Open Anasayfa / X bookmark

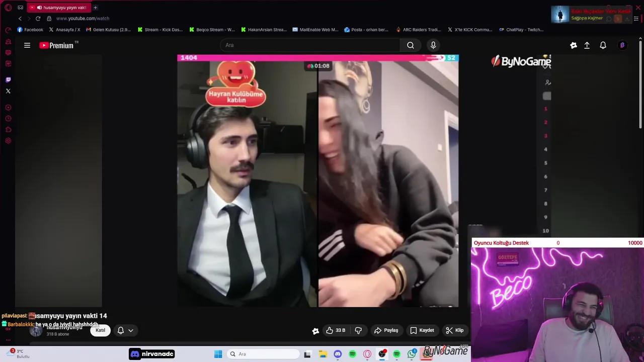pyautogui.click(x=64, y=30)
